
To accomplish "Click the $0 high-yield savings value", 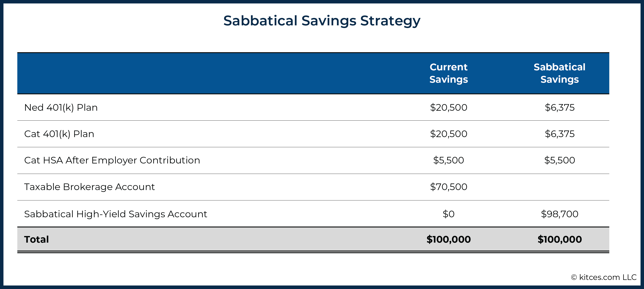I will (x=448, y=214).
